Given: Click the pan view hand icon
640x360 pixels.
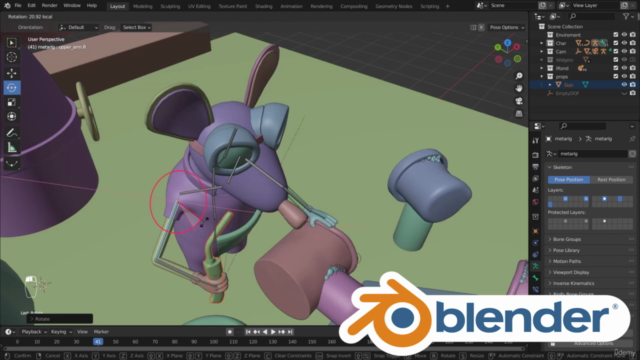Looking at the screenshot, I should 519,88.
